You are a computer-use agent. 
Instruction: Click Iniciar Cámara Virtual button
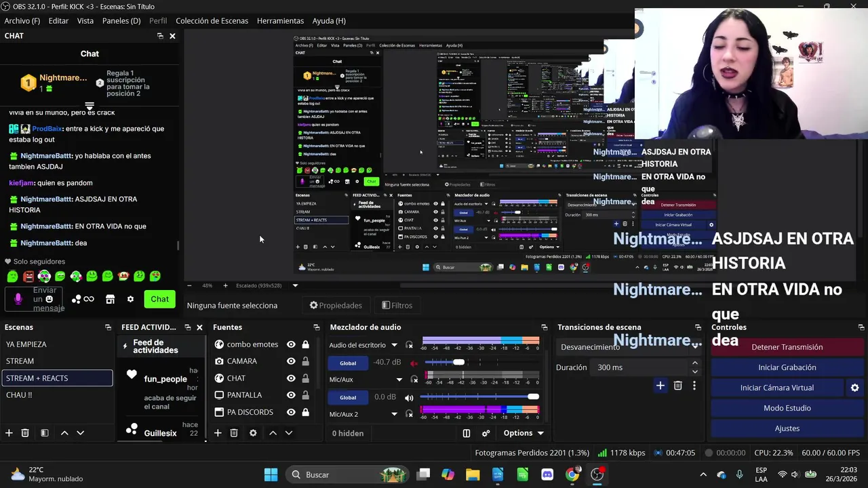tap(777, 388)
